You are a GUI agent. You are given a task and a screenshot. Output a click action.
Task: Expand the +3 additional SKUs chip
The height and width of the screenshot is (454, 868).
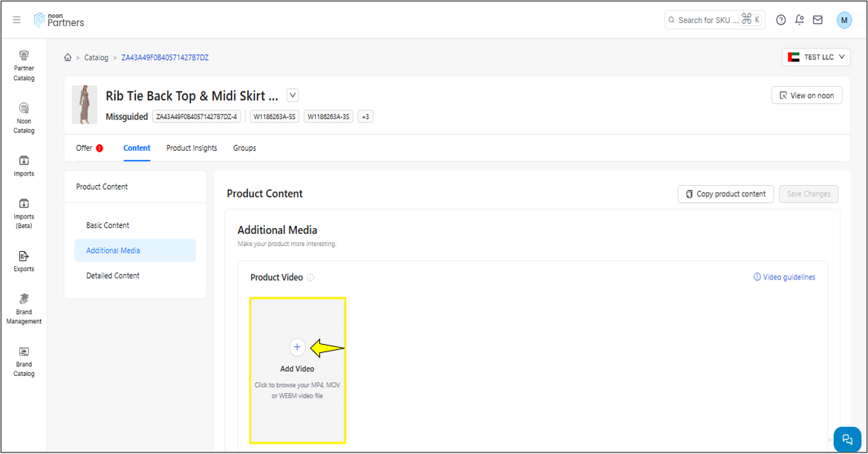(x=365, y=117)
